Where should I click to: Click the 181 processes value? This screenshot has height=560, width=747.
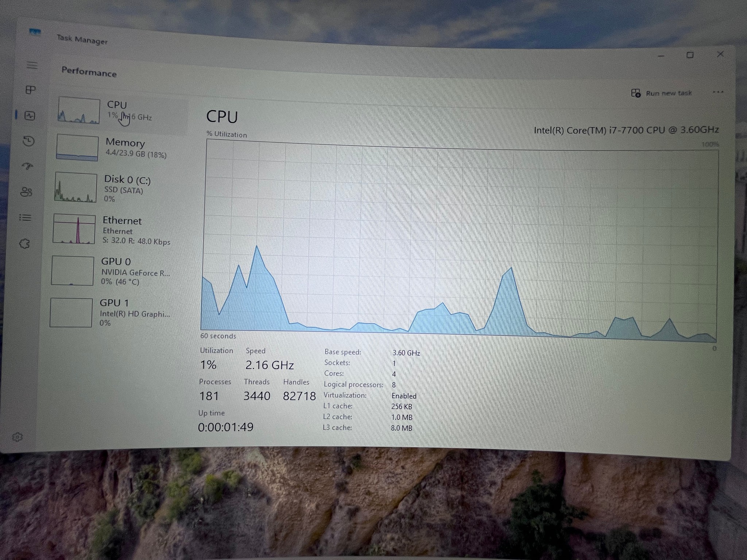click(x=209, y=396)
